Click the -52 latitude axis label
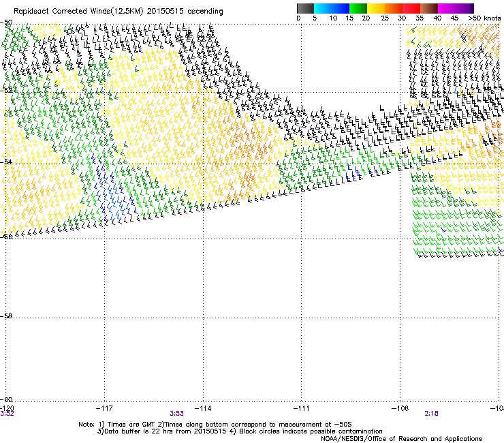 pos(6,91)
